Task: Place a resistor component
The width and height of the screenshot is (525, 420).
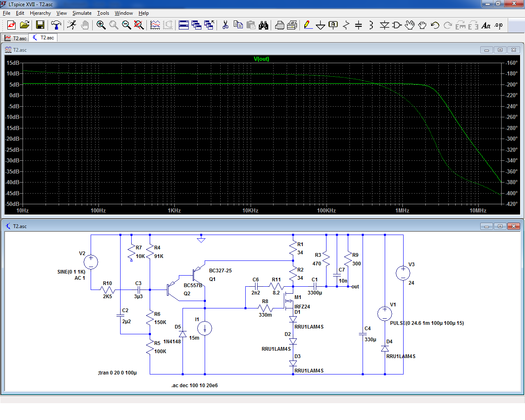Action: [346, 25]
